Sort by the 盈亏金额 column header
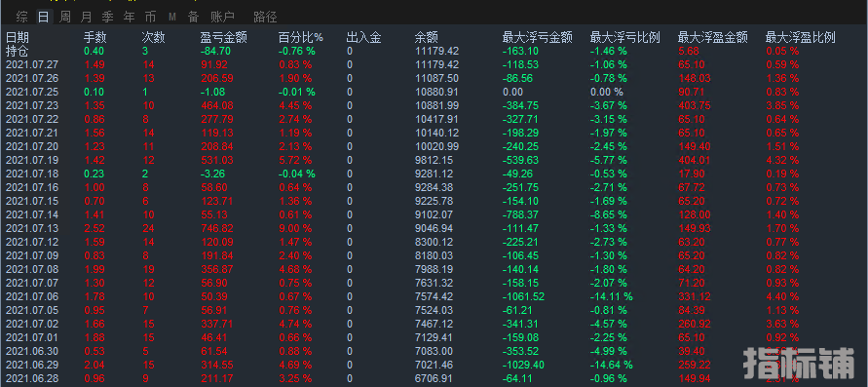The width and height of the screenshot is (868, 387). pos(223,38)
